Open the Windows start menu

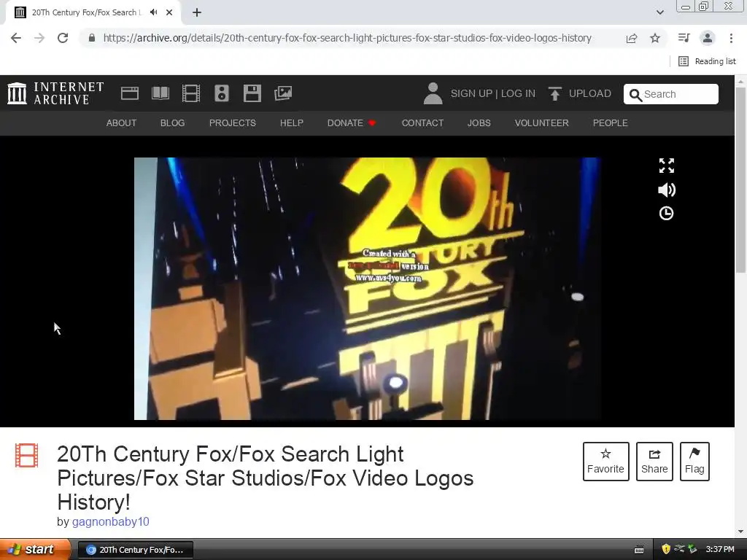(x=35, y=550)
